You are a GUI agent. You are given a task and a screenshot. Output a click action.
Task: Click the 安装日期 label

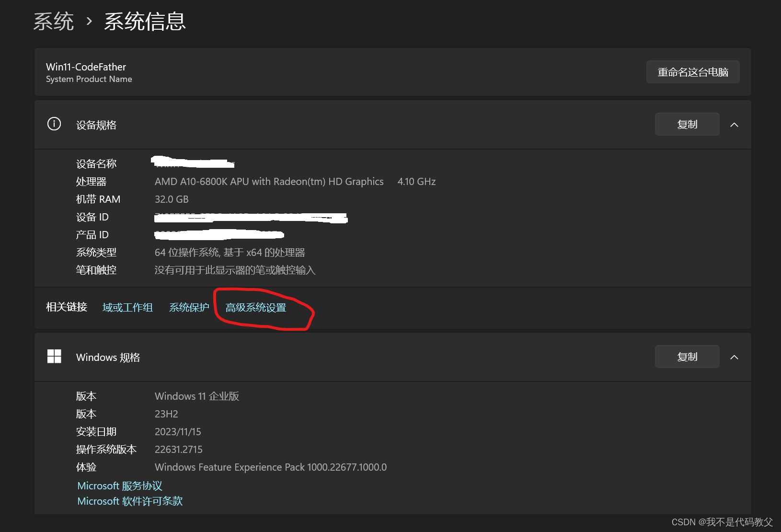point(96,432)
